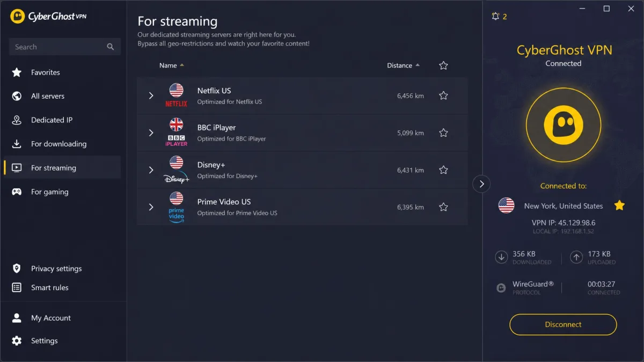644x362 pixels.
Task: Click the BBC iPlayer server name
Action: pyautogui.click(x=216, y=128)
